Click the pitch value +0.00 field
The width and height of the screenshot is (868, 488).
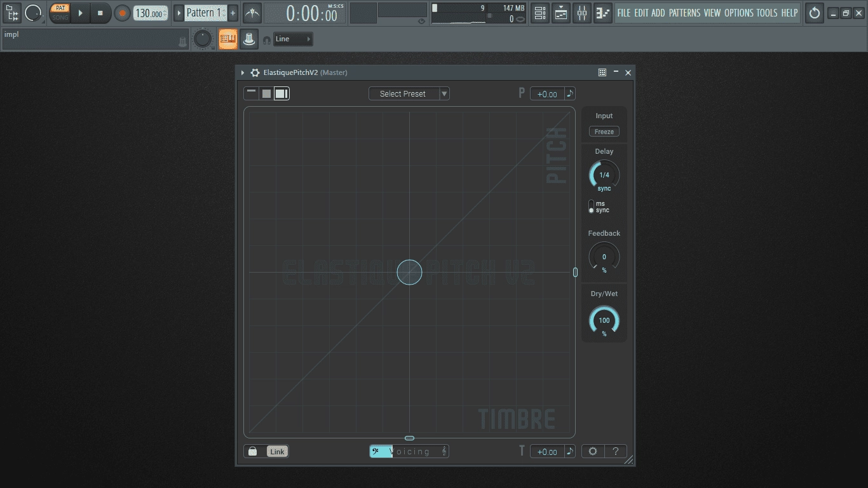[547, 94]
